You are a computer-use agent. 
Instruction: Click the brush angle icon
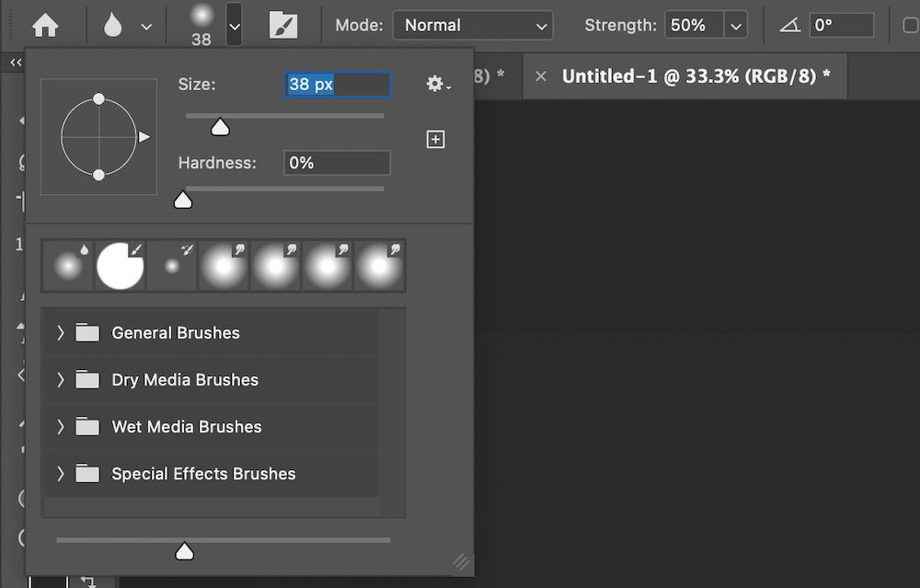[789, 26]
